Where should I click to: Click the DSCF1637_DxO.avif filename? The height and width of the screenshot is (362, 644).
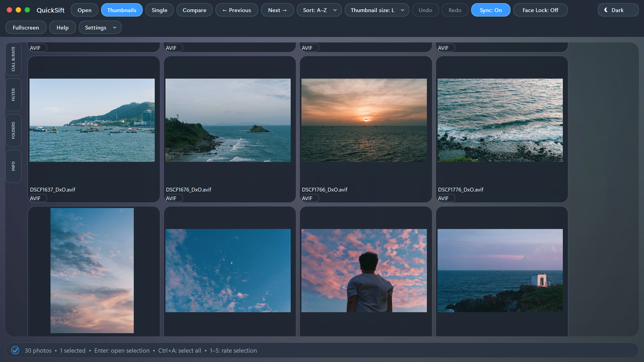53,190
